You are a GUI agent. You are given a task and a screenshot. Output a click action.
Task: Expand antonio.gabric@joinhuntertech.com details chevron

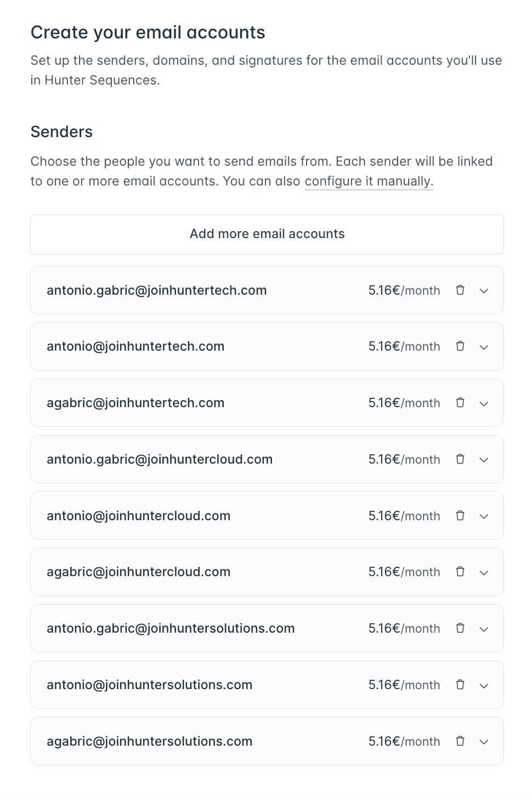pos(484,291)
